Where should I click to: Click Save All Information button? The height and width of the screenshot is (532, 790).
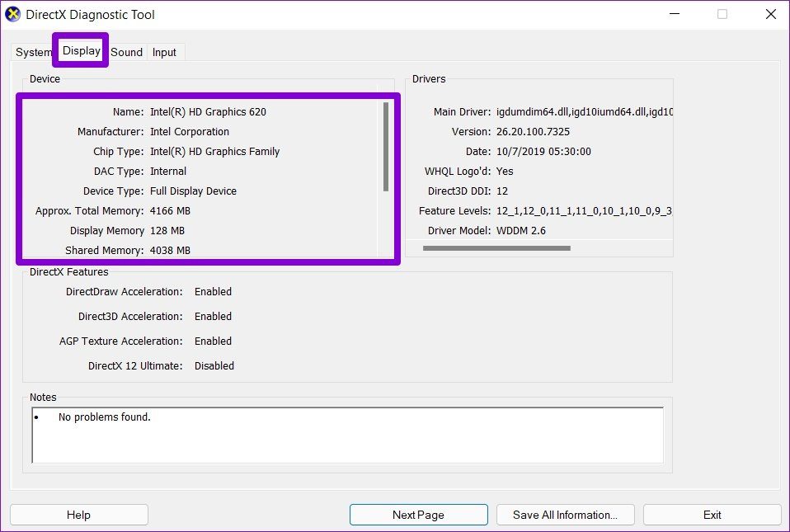coord(566,515)
